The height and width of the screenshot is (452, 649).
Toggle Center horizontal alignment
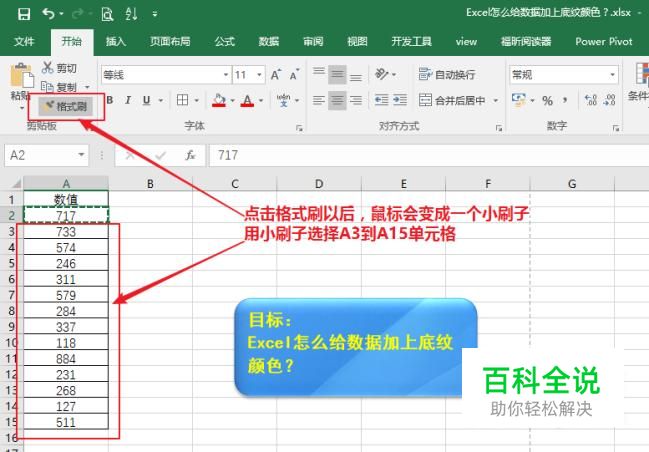(x=337, y=100)
